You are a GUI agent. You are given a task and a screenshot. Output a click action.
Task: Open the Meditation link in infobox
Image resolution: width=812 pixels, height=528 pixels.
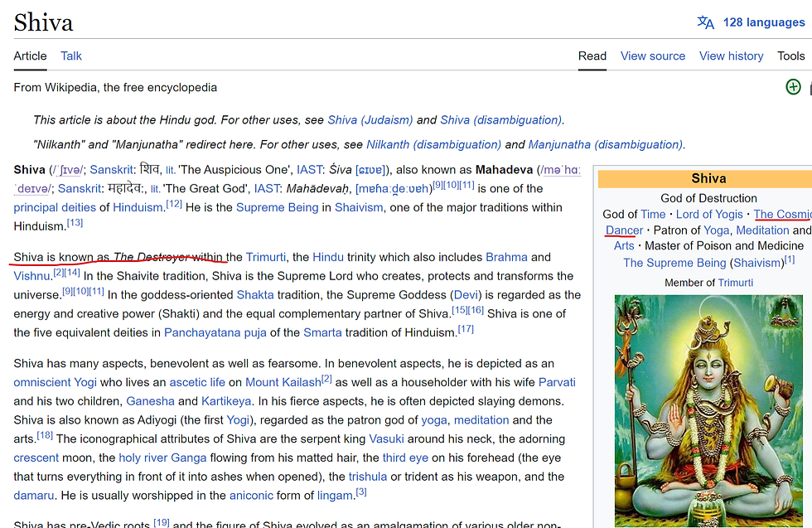[763, 230]
